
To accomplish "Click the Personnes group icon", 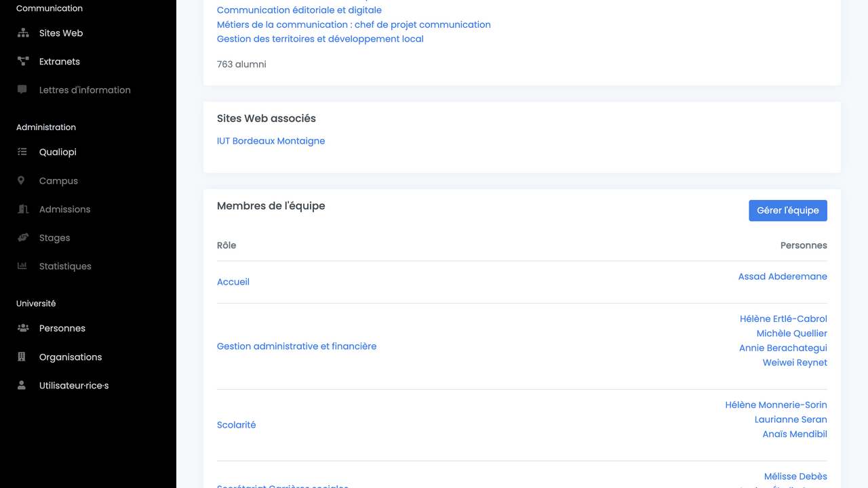I will [x=23, y=329].
